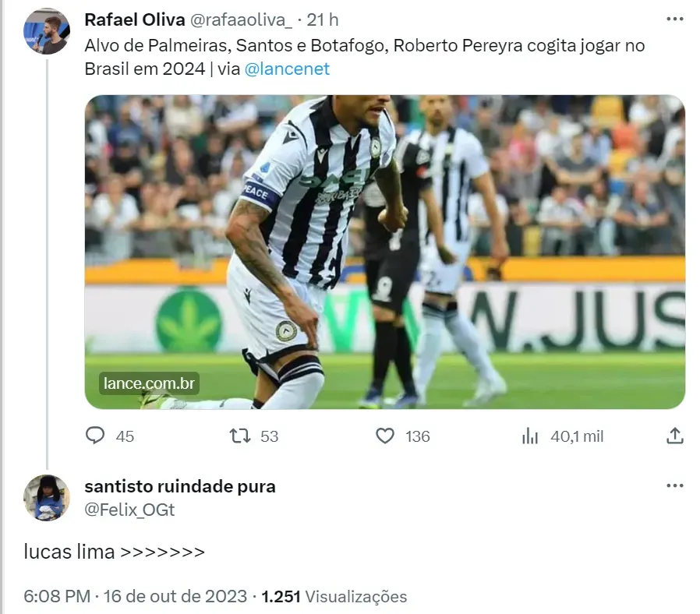Click santisto ruindade pura's avatar
Image resolution: width=700 pixels, height=614 pixels.
pos(47,497)
